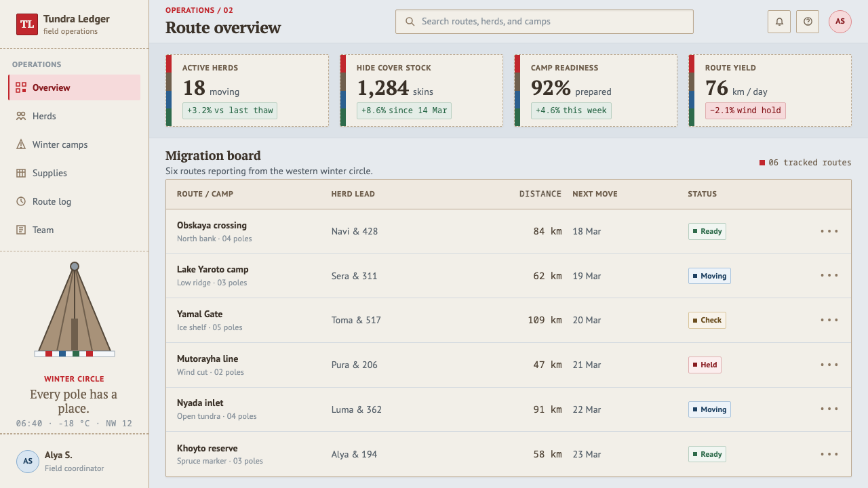Open row actions for Mutorayha line
This screenshot has height=488, width=868.
(829, 365)
